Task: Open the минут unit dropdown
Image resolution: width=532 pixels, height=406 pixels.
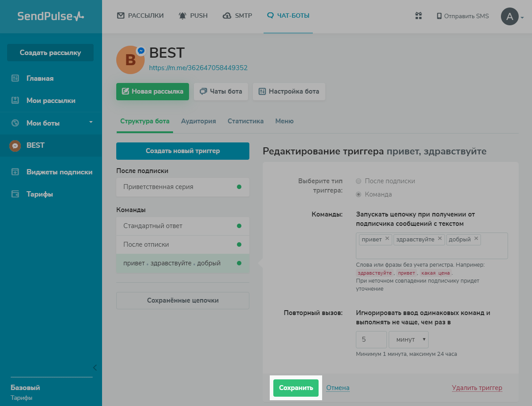Action: tap(409, 339)
